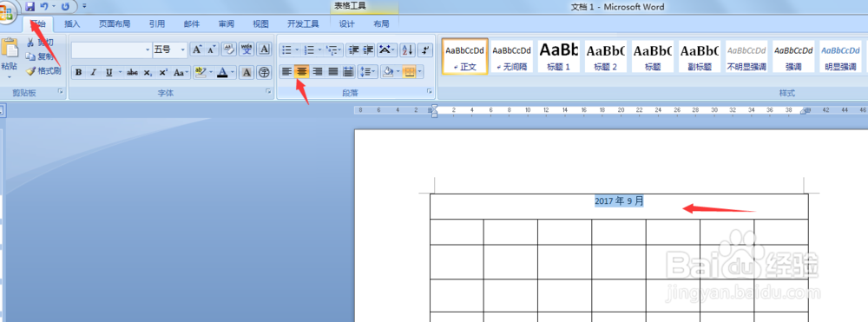Click the Clear Formatting eraser icon
Screen dimensions: 868x322
coord(228,49)
